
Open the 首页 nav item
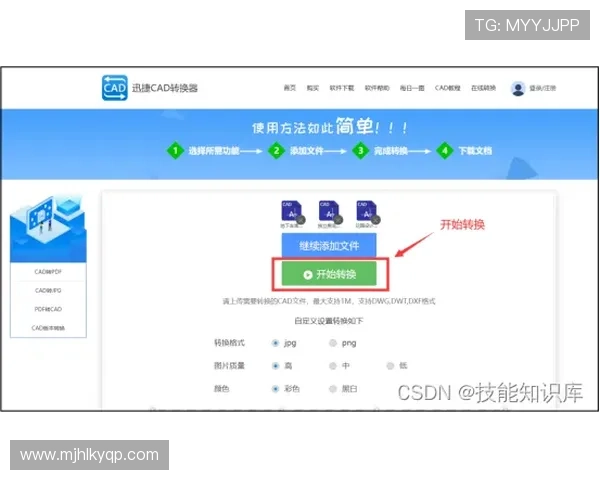click(290, 88)
